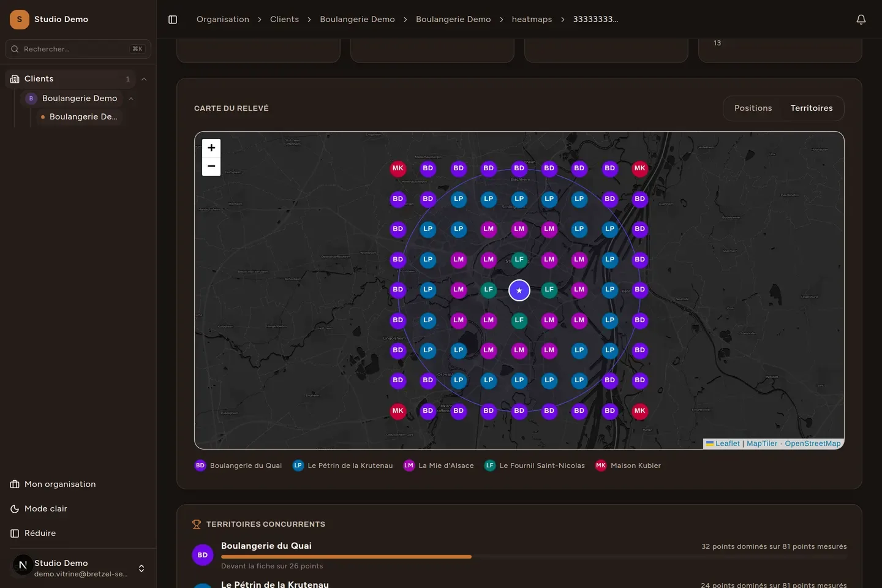Viewport: 882px width, 588px height.
Task: Click the Clients building icon
Action: point(15,79)
